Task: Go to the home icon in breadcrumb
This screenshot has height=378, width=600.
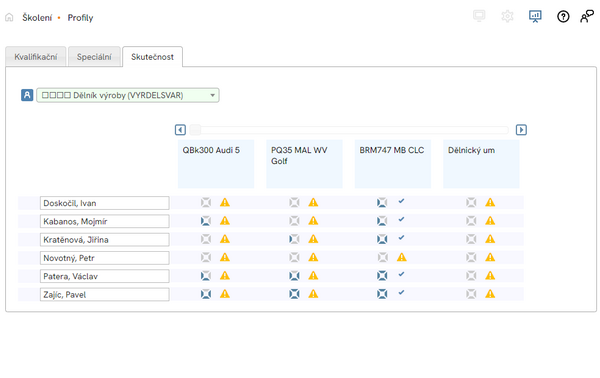Action: 9,17
